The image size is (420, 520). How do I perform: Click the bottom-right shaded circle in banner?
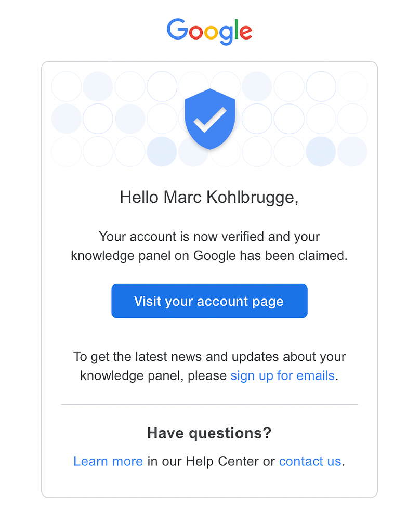tap(352, 151)
